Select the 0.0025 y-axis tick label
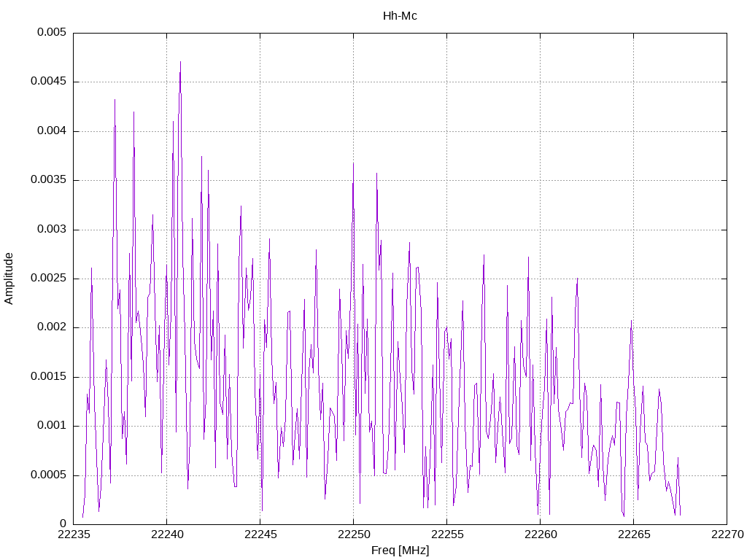The image size is (747, 560). pyautogui.click(x=48, y=278)
